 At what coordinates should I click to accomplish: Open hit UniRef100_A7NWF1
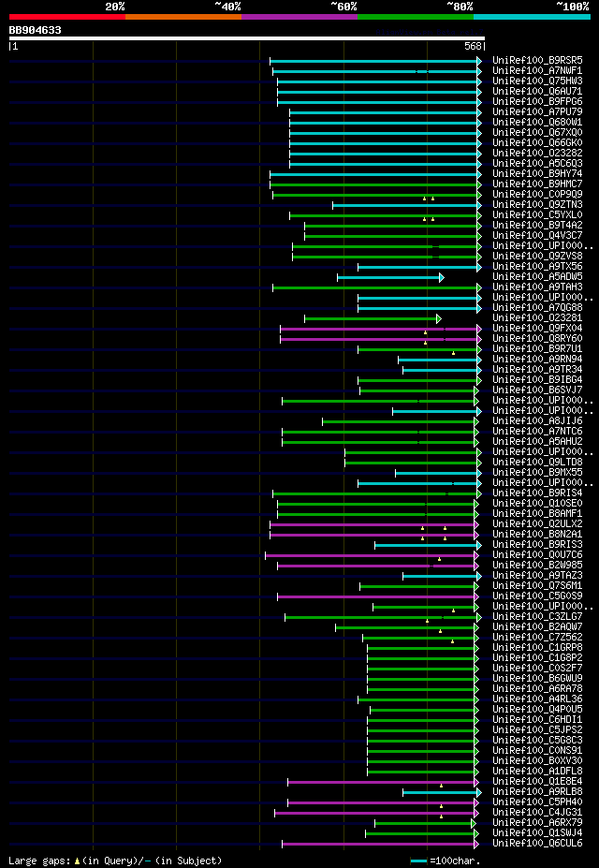pos(537,71)
